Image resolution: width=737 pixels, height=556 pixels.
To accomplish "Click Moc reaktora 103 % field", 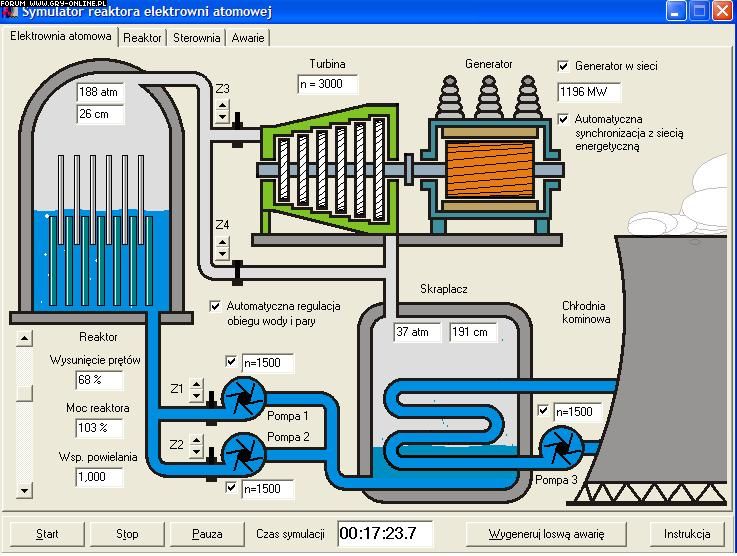I will (99, 428).
